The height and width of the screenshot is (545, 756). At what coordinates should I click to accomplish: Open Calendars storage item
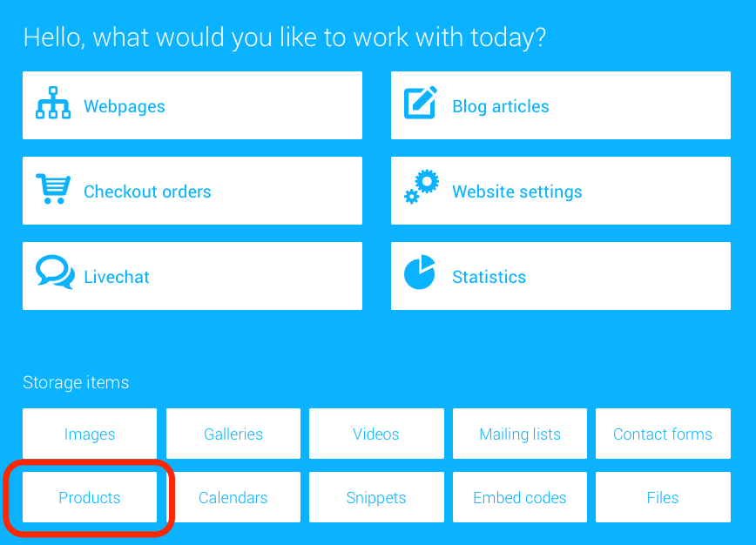click(233, 497)
